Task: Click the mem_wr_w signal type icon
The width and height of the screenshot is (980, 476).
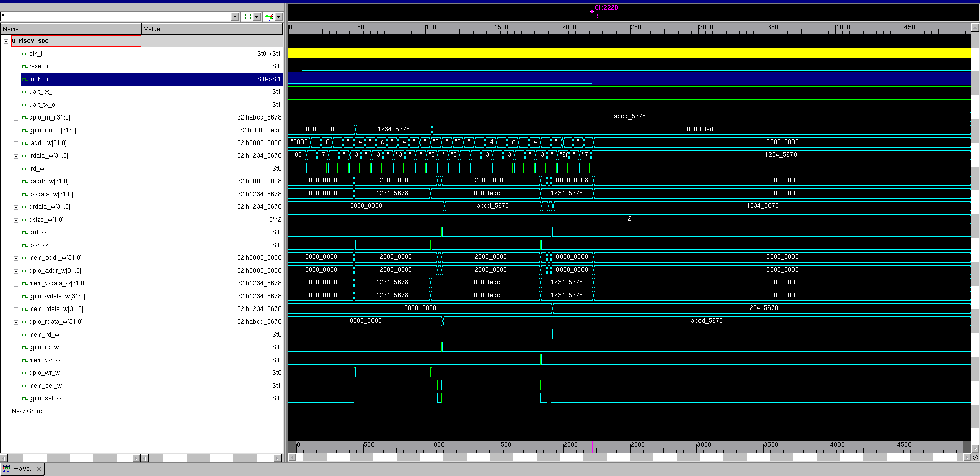Action: 25,360
